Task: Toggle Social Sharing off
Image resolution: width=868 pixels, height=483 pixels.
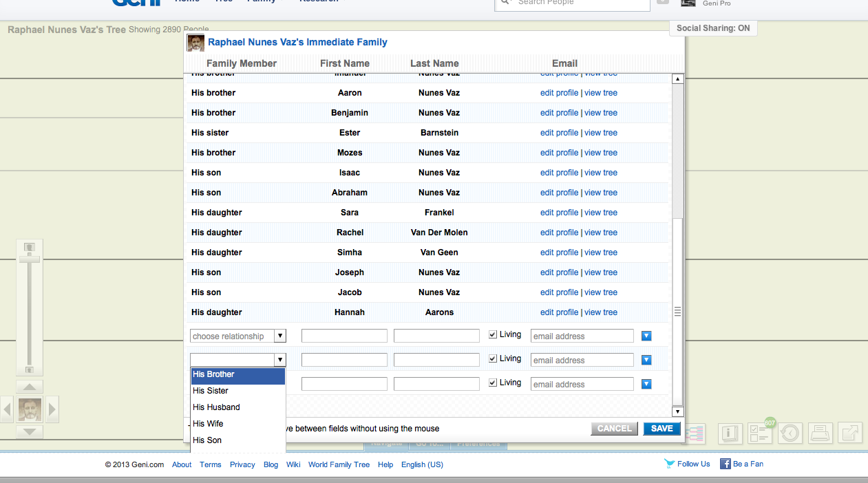Action: coord(713,28)
